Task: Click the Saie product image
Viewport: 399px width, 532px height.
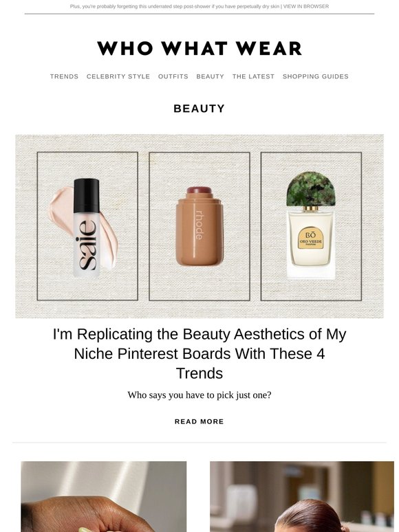Action: click(x=87, y=226)
